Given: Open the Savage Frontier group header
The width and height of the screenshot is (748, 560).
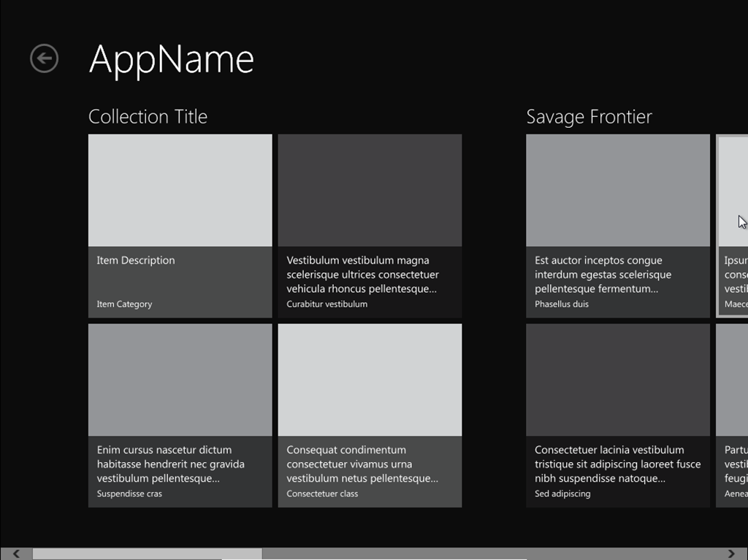Looking at the screenshot, I should (589, 117).
